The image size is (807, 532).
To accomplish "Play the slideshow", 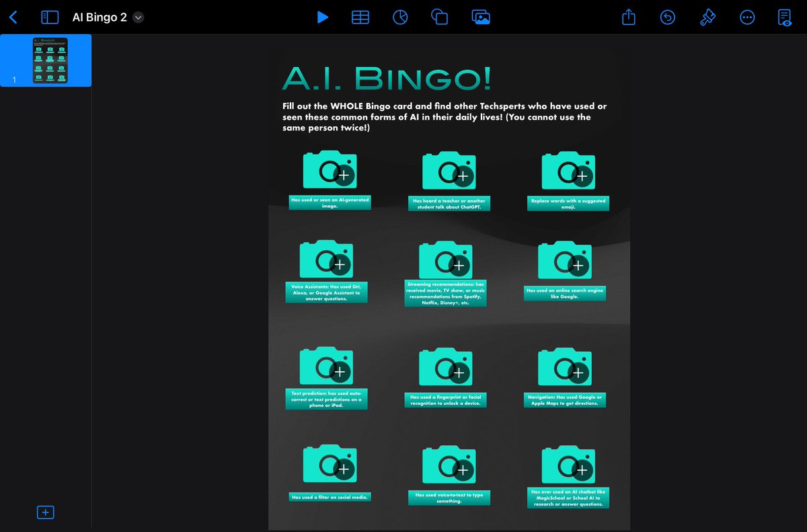I will 323,17.
